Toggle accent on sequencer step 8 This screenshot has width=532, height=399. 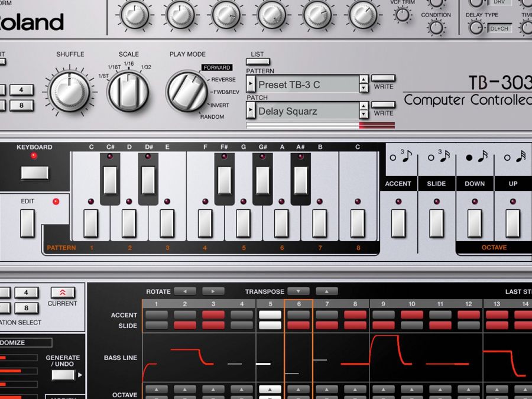[x=355, y=315]
